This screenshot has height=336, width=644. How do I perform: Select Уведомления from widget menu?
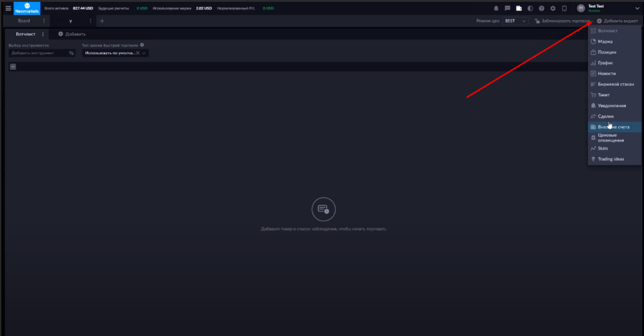tap(614, 106)
